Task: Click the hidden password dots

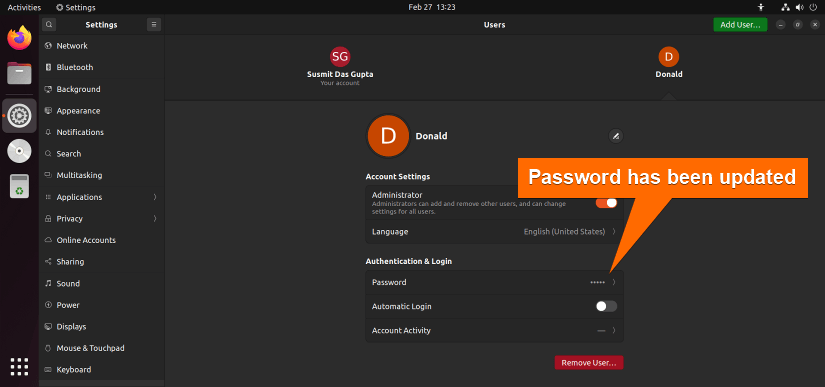Action: click(598, 282)
